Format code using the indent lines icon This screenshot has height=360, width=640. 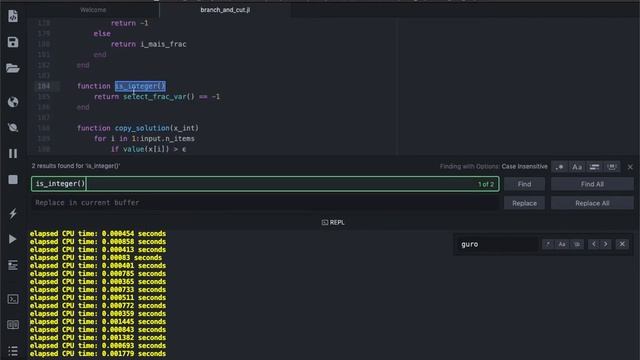click(x=13, y=265)
